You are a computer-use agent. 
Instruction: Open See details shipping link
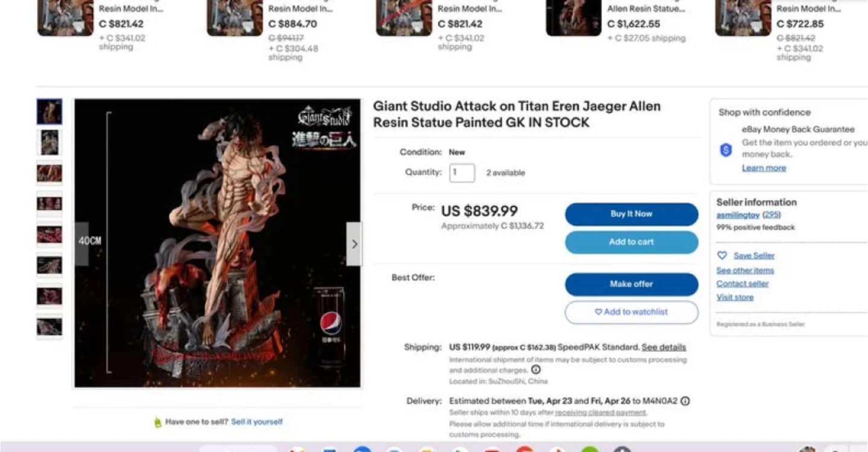pyautogui.click(x=664, y=347)
